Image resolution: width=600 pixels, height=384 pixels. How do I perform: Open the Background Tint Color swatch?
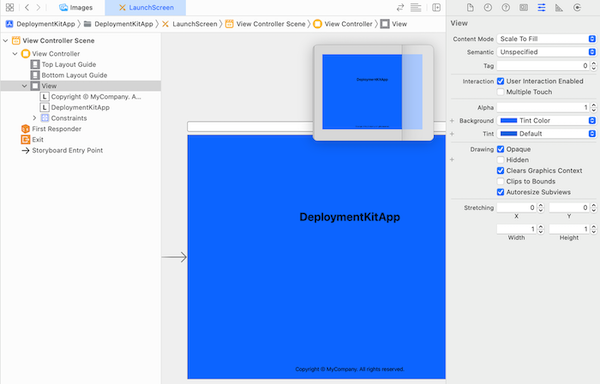coord(509,120)
